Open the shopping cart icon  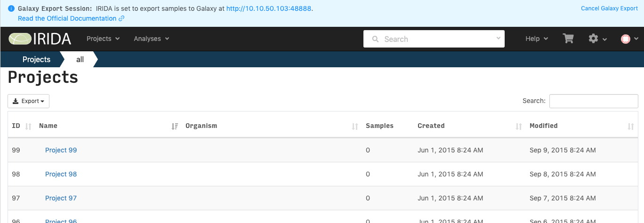(x=568, y=39)
